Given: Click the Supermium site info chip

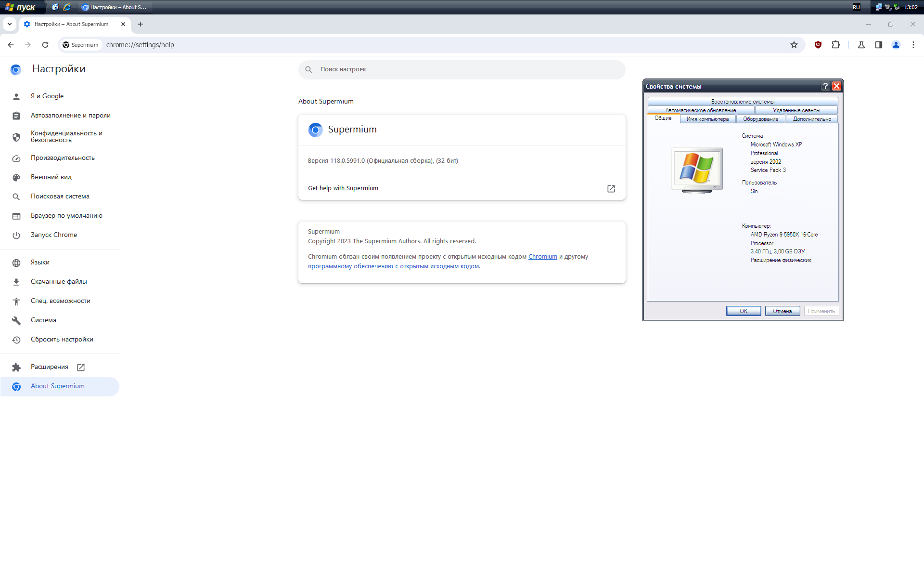Looking at the screenshot, I should click(x=80, y=45).
